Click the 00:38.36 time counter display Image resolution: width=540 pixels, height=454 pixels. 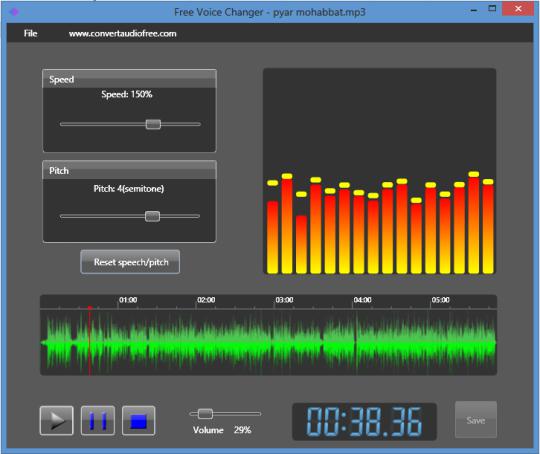pos(364,422)
